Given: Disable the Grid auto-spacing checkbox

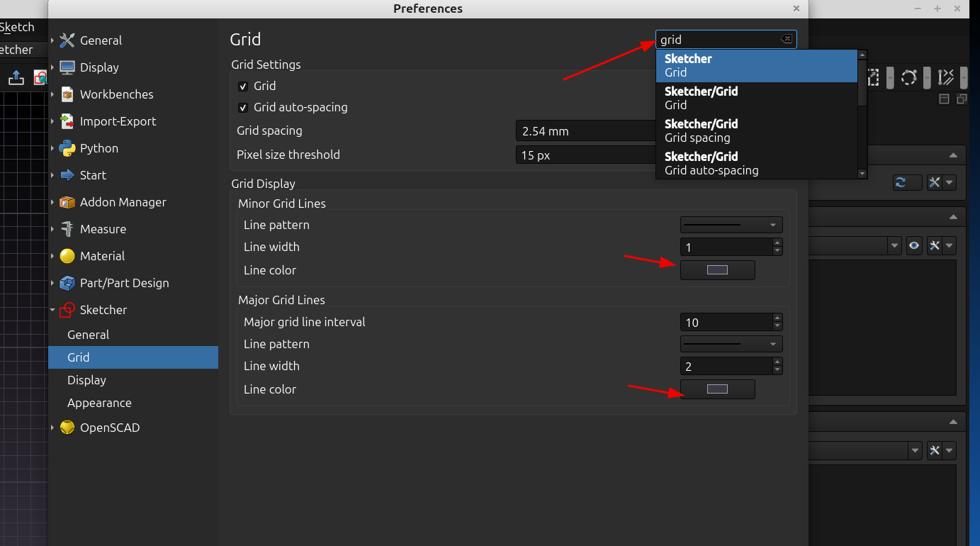Looking at the screenshot, I should [x=243, y=108].
